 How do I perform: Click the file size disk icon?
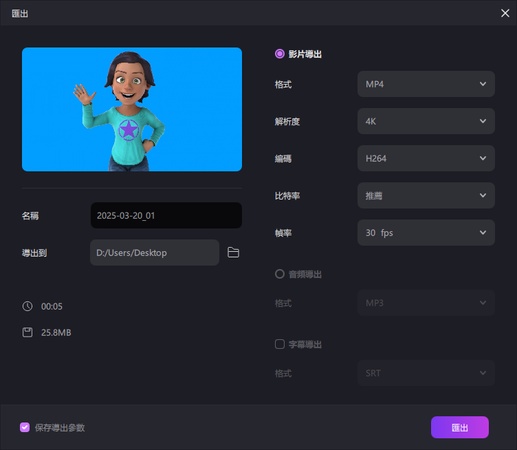click(27, 332)
